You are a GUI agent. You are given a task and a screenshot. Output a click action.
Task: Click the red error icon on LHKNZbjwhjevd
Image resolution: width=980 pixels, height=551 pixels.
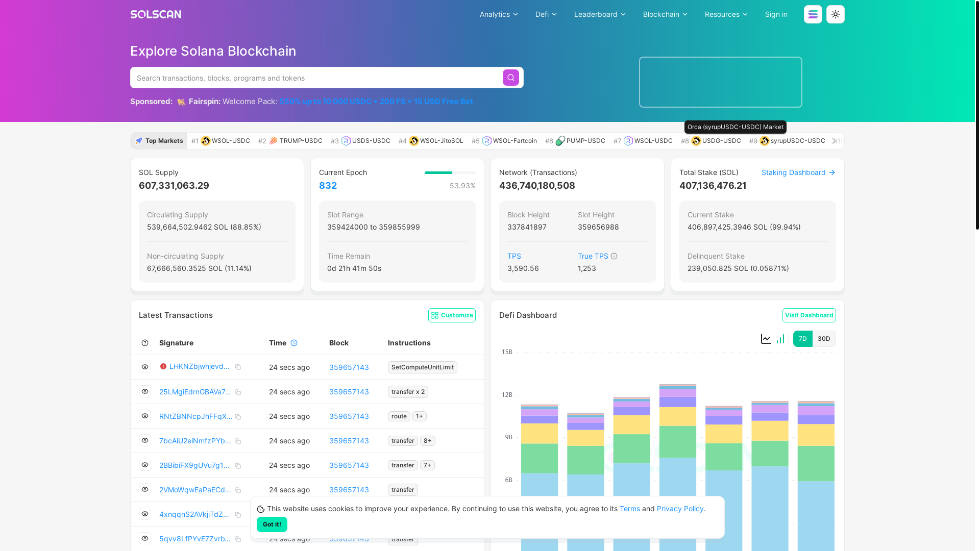pyautogui.click(x=163, y=366)
